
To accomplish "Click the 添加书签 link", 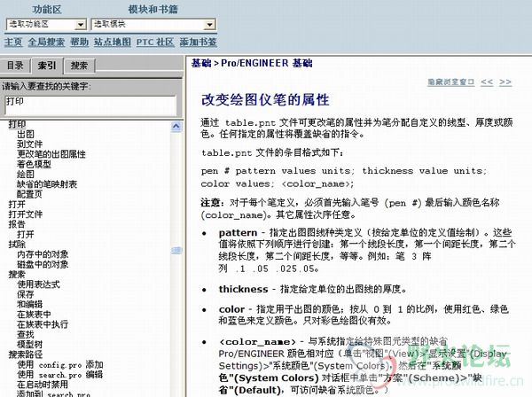I will coord(198,42).
